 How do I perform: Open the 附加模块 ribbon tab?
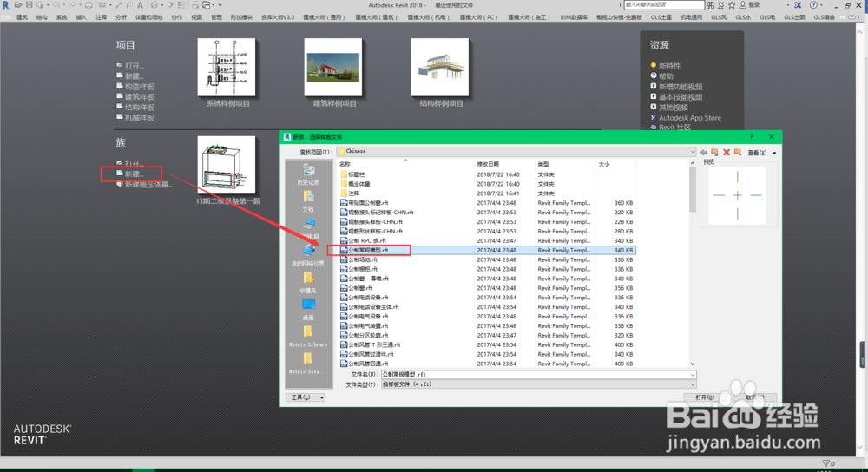(241, 17)
